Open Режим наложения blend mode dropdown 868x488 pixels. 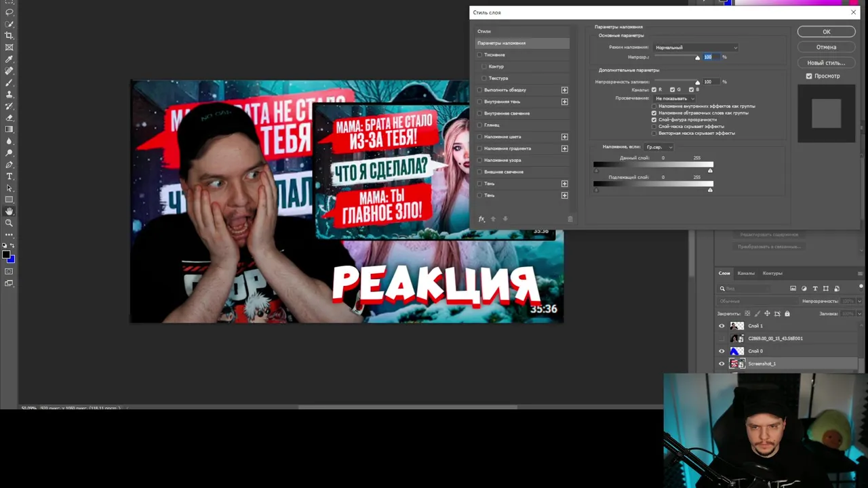pos(696,47)
